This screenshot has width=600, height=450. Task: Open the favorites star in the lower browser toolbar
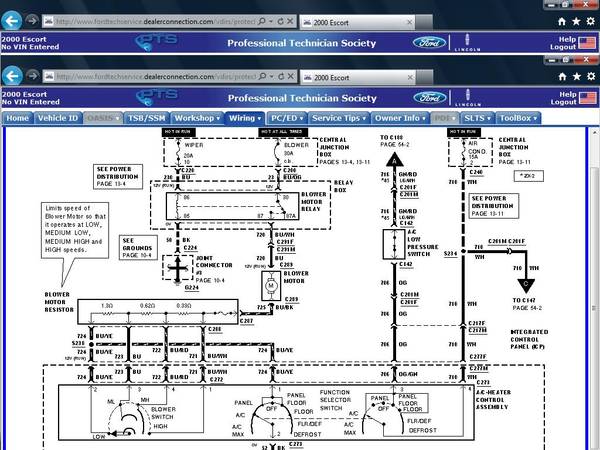[x=577, y=76]
